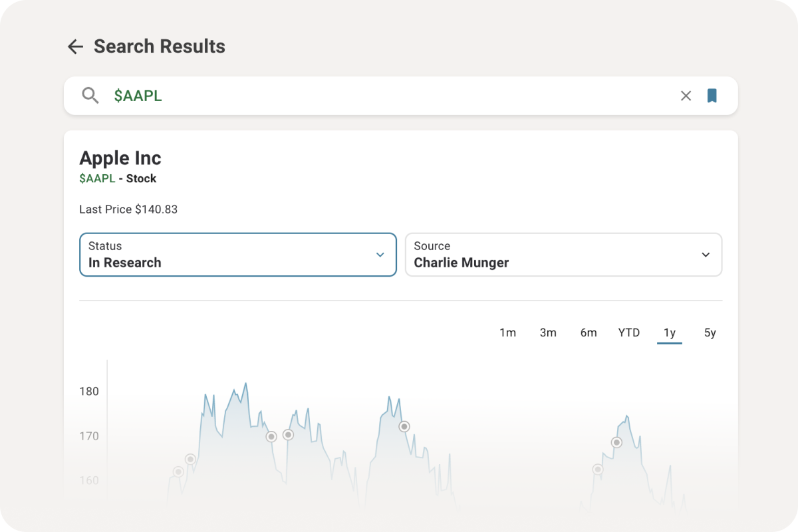Go back using the arrow icon

75,47
